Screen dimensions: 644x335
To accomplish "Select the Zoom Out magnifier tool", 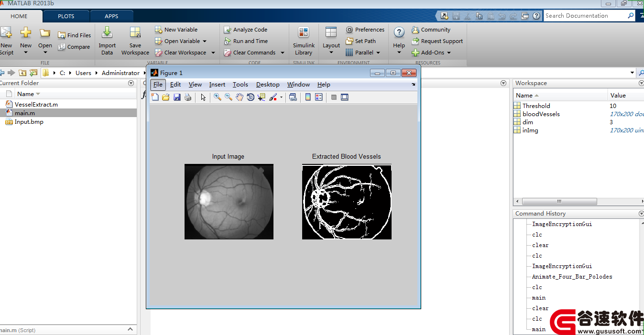I will coord(228,97).
